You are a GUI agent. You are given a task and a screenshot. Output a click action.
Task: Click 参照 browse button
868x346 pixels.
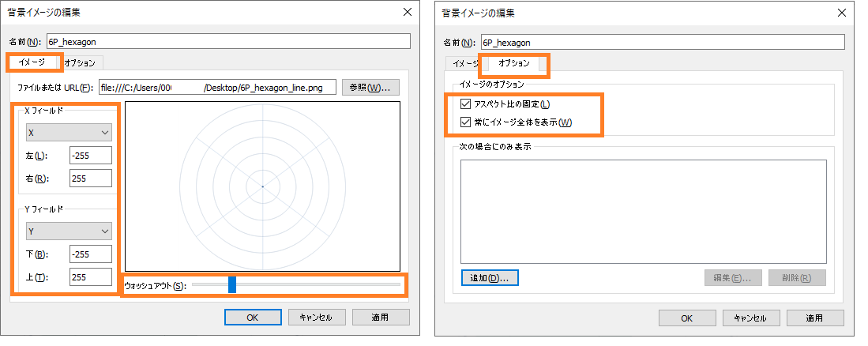[370, 87]
